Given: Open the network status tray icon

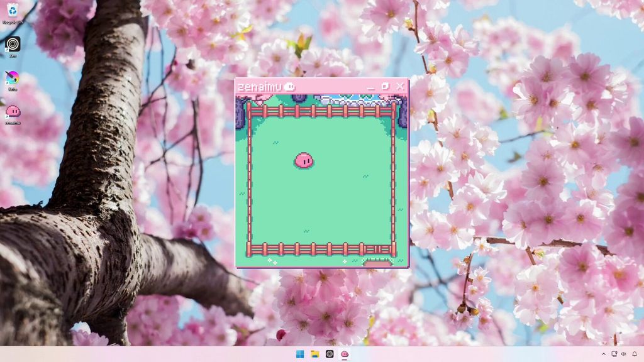Looking at the screenshot, I should [614, 354].
